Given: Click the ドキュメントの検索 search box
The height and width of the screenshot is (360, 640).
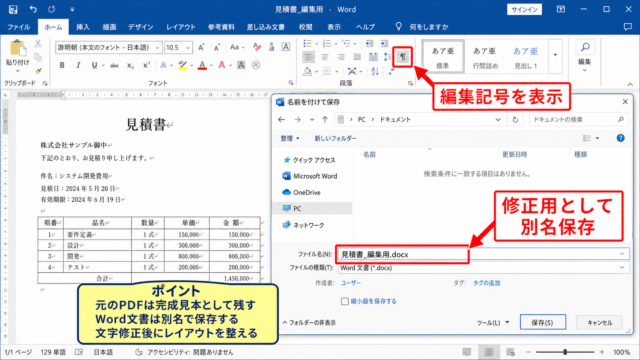Looking at the screenshot, I should pyautogui.click(x=578, y=120).
